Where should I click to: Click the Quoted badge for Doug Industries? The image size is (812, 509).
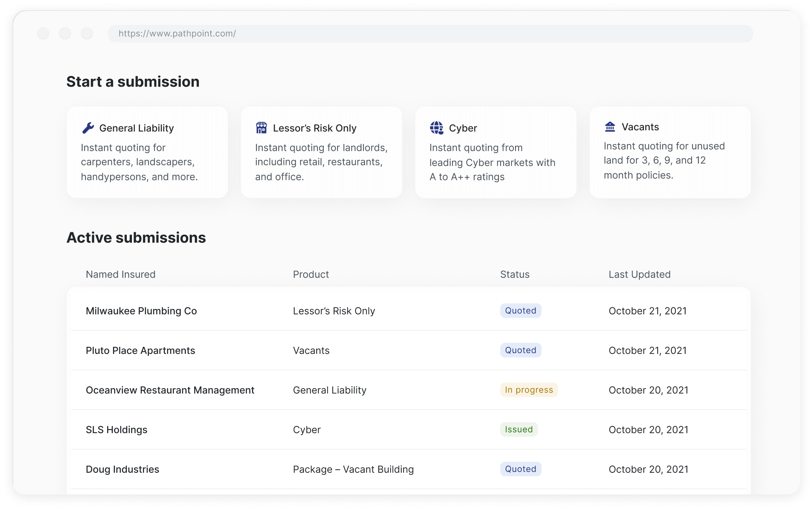tap(520, 469)
